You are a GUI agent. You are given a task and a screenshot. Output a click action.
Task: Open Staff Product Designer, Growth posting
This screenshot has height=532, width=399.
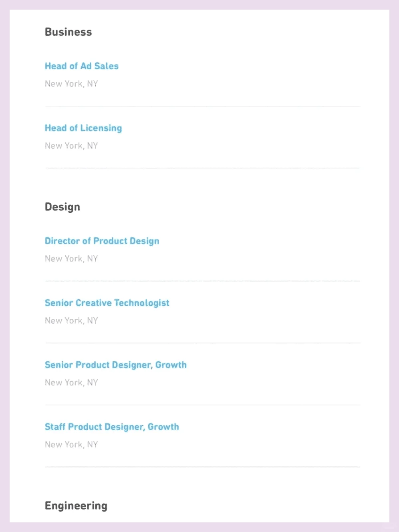[x=112, y=427]
